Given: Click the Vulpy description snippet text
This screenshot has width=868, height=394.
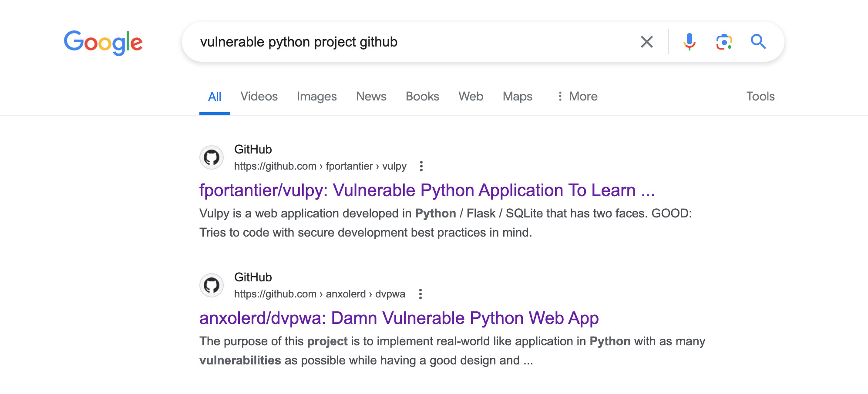Looking at the screenshot, I should pos(446,223).
